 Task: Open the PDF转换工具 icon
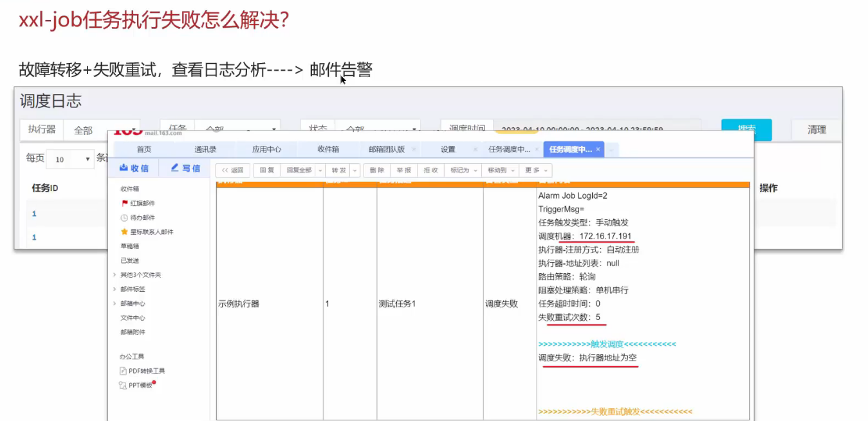(123, 371)
